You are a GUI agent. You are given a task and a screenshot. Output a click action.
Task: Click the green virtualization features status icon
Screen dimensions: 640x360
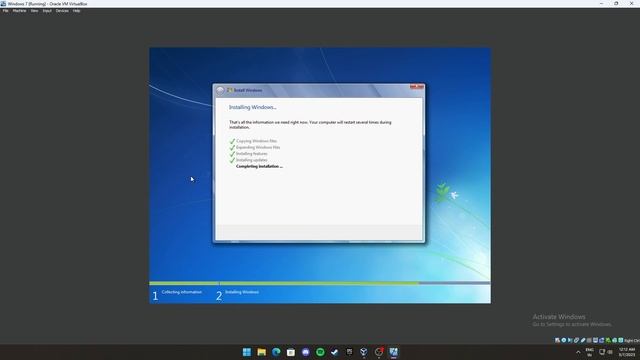(608, 340)
